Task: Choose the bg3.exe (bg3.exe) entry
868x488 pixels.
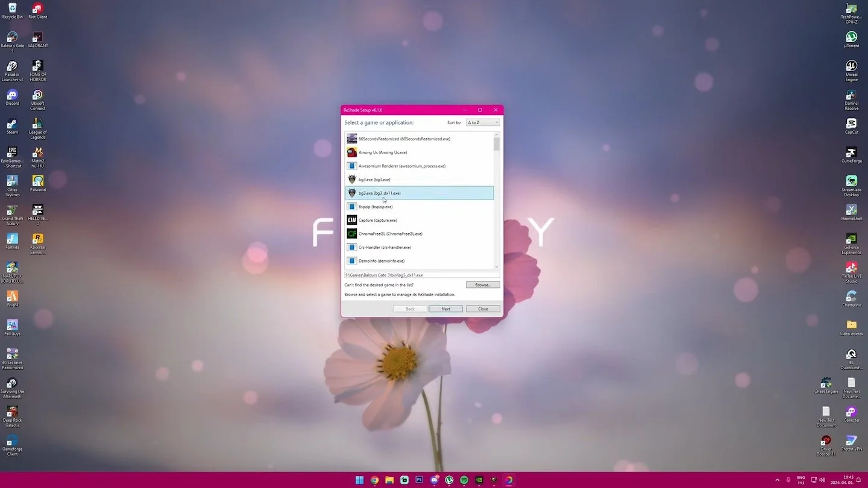Action: click(419, 180)
